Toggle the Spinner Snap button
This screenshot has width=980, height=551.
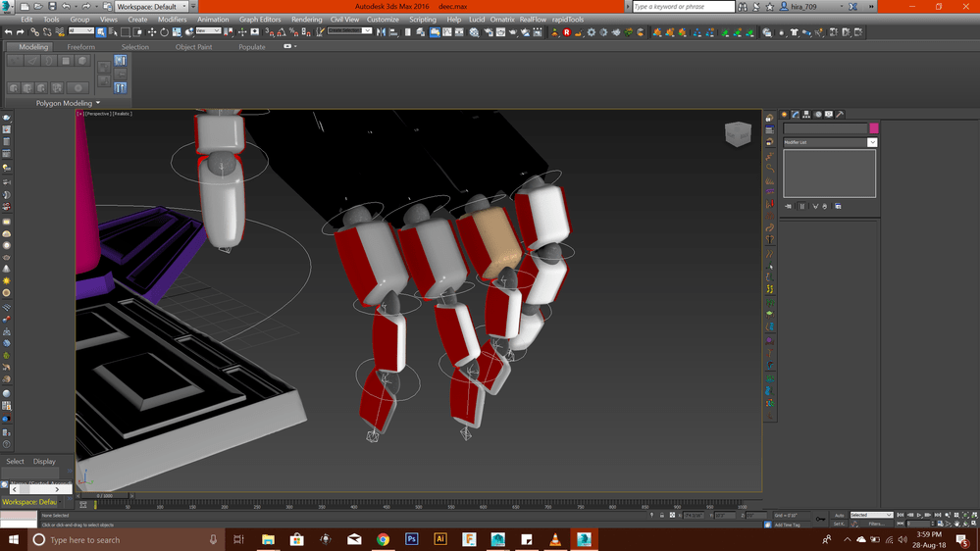click(x=306, y=31)
